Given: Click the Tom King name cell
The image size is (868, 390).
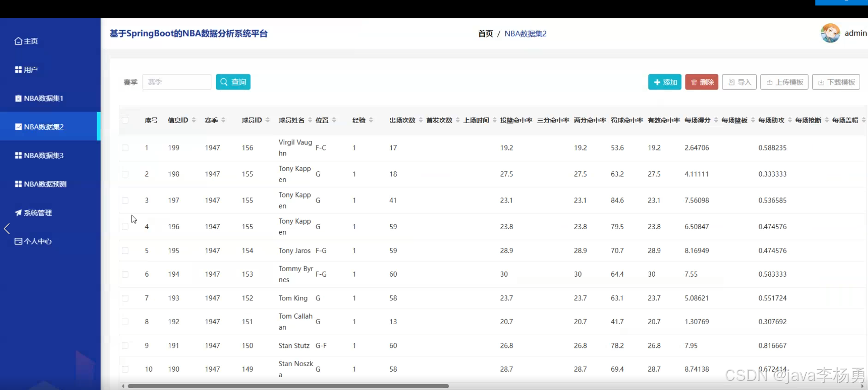Looking at the screenshot, I should tap(293, 298).
